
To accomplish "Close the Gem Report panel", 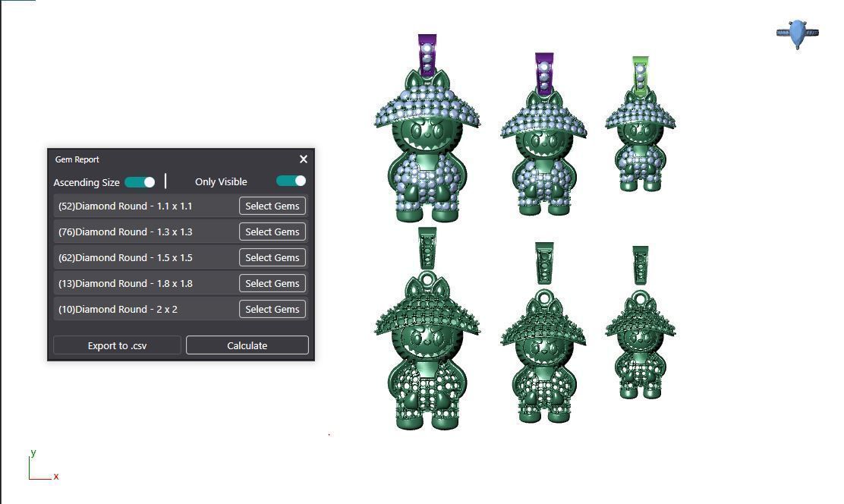I will click(304, 159).
